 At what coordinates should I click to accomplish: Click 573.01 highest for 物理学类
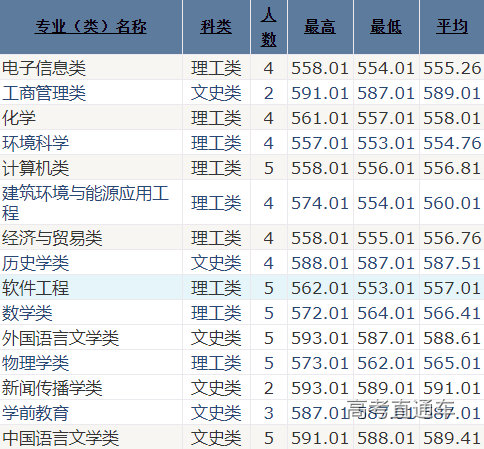tap(320, 363)
